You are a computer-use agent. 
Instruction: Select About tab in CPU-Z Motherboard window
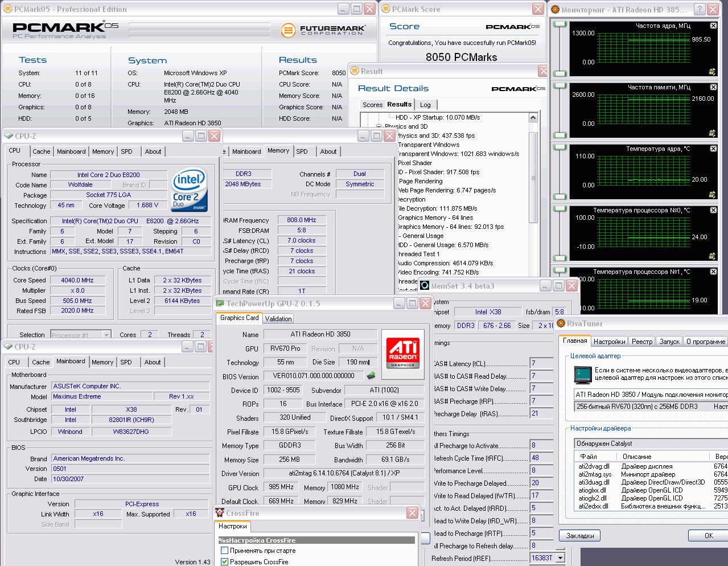coord(153,362)
